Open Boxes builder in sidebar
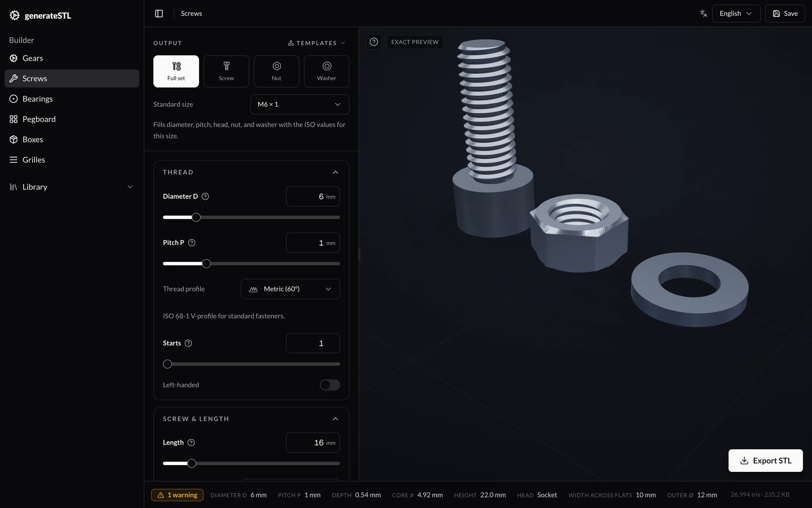 72,139
